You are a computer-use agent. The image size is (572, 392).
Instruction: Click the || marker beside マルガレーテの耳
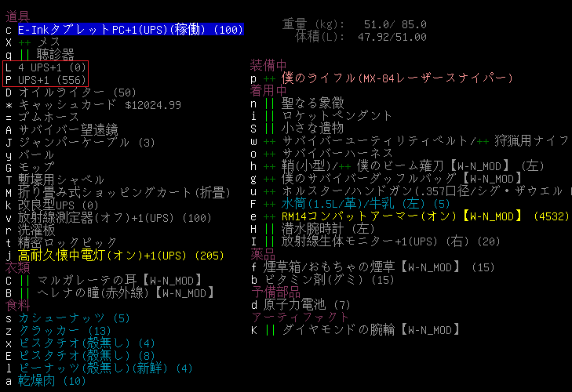(24, 280)
